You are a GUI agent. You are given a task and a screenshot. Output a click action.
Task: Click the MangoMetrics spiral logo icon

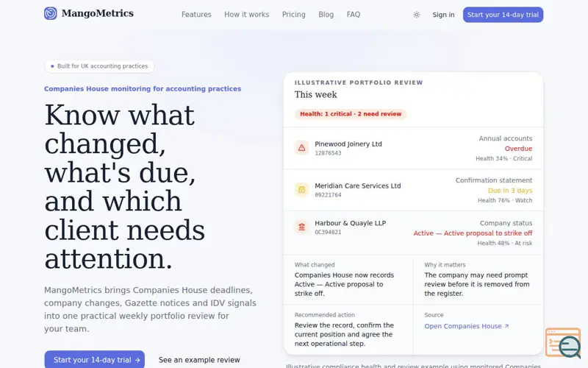click(x=51, y=13)
